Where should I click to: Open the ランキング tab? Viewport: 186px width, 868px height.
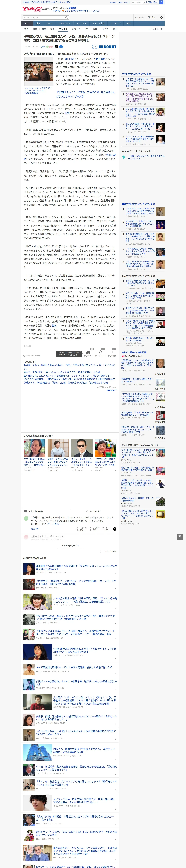pyautogui.click(x=115, y=24)
